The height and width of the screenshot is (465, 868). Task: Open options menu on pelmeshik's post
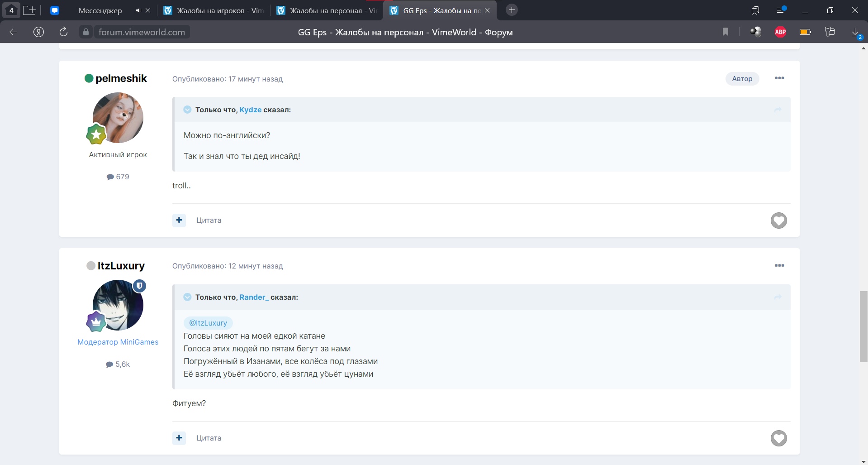(779, 78)
